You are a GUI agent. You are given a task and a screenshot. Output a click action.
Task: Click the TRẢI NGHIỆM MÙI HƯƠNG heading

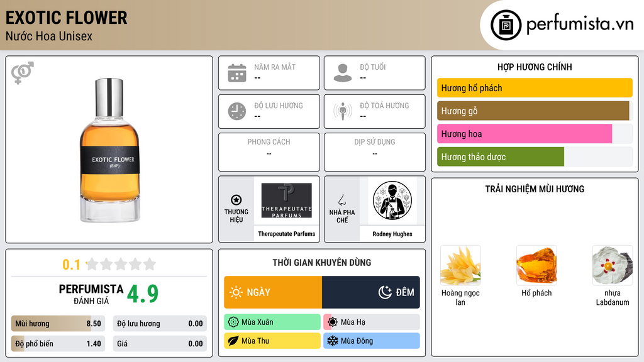pos(535,189)
